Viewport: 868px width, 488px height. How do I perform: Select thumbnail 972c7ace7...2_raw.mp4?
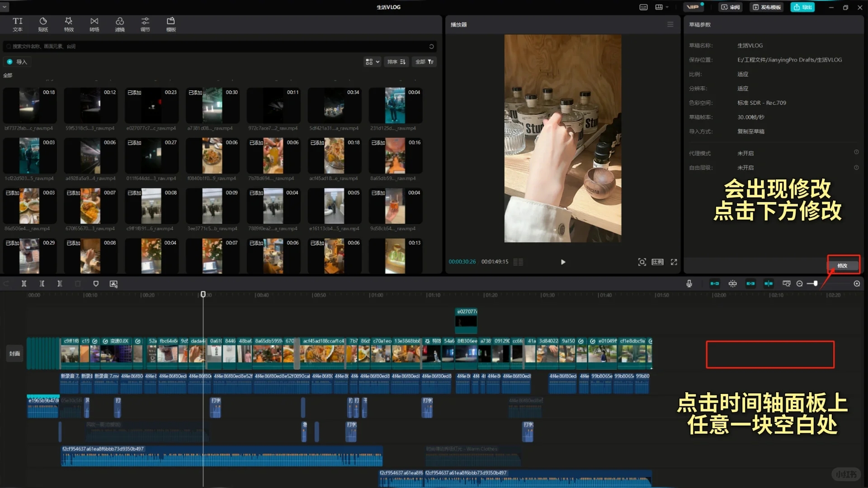[274, 105]
